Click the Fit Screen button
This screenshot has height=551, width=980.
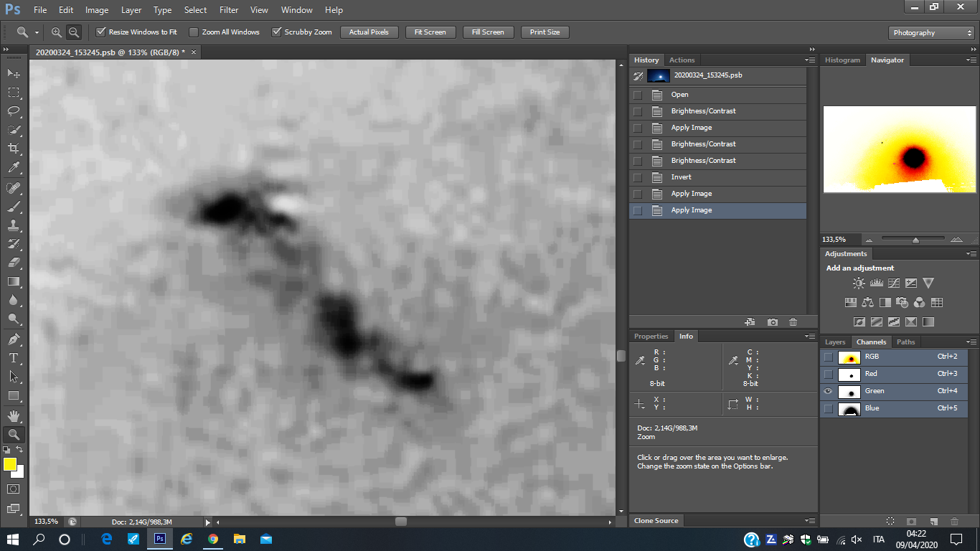(430, 32)
